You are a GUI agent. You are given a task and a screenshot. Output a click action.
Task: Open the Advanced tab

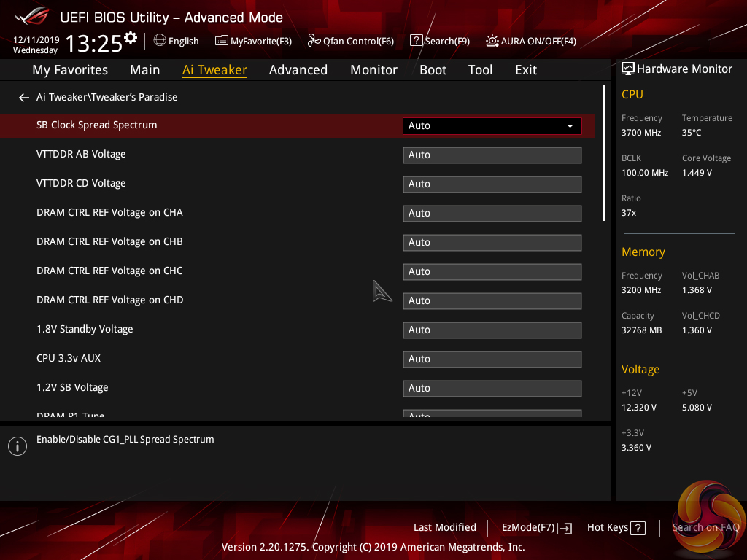click(x=298, y=70)
